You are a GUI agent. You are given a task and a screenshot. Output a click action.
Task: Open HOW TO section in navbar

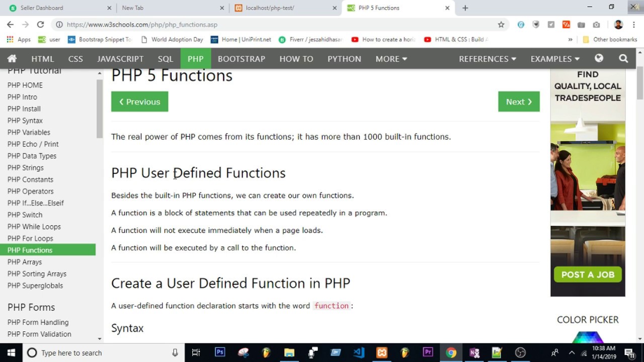click(x=296, y=59)
